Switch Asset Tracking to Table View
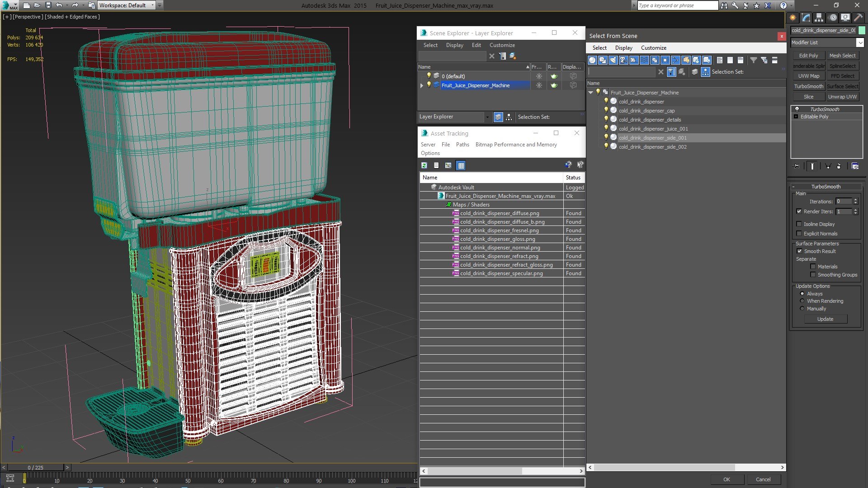Image resolution: width=868 pixels, height=488 pixels. pos(461,165)
